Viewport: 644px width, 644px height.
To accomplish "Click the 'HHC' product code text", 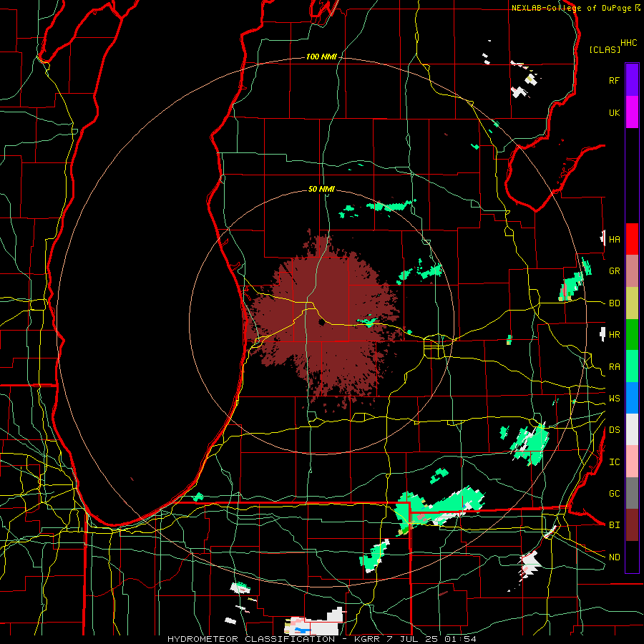I will [x=628, y=43].
